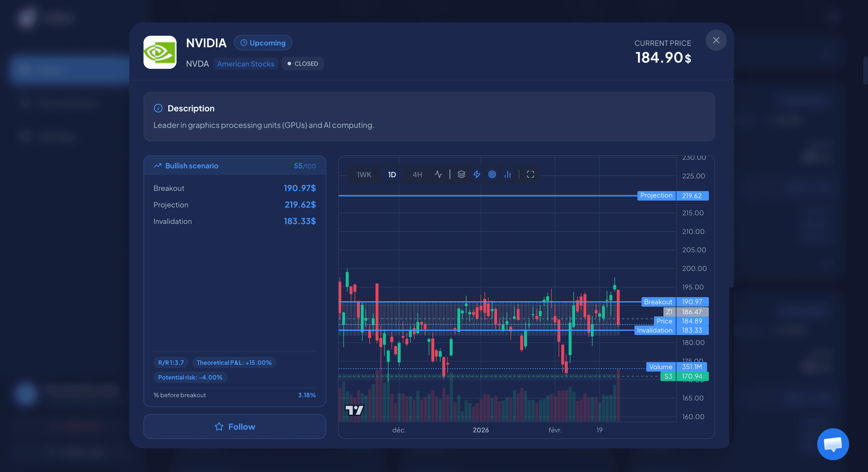This screenshot has height=472, width=868.
Task: Click the market status dot next to CLOSED
Action: [x=289, y=64]
